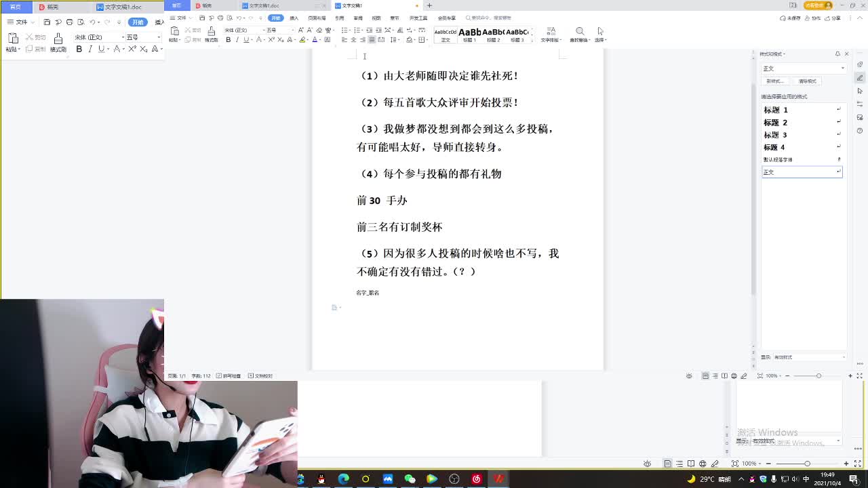
Task: Click the fit-page icon left of 100%
Action: coord(734,464)
